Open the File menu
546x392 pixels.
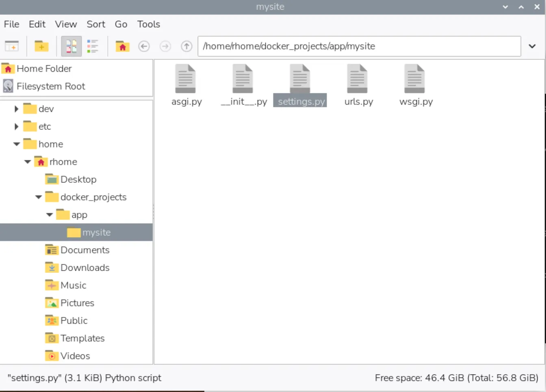coord(11,24)
